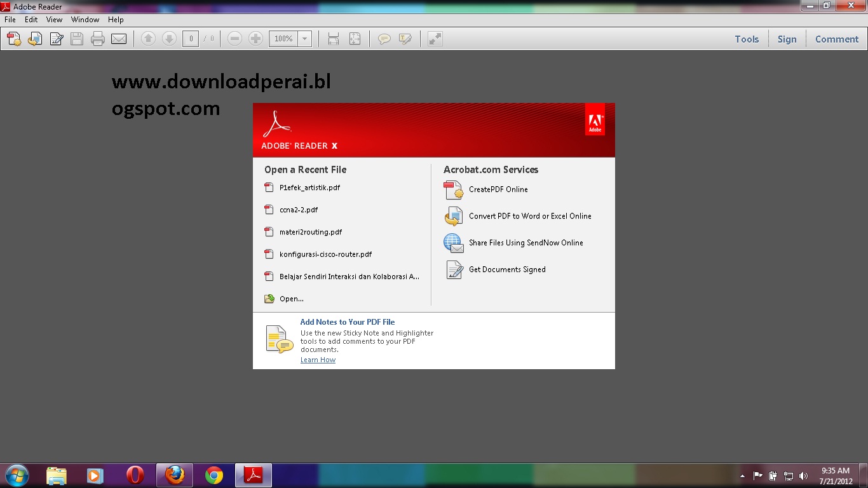Screen dimensions: 868x488
Task: Open the Comment pane
Action: pyautogui.click(x=837, y=39)
